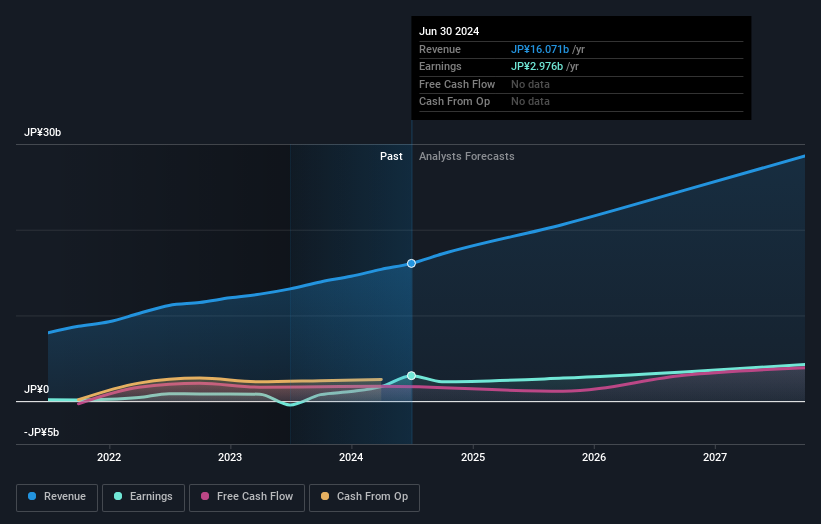The height and width of the screenshot is (524, 821).
Task: Toggle the Earnings legend series
Action: click(x=143, y=497)
